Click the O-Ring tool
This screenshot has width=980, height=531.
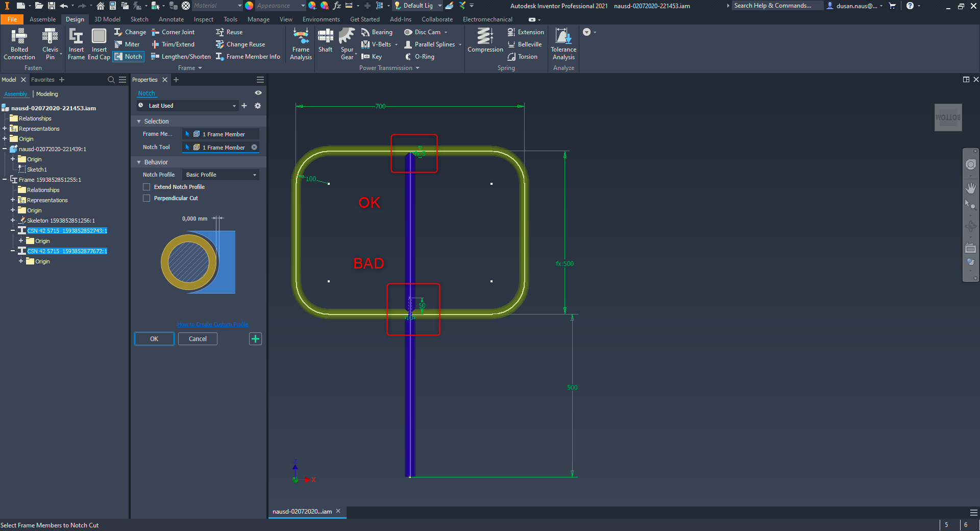pyautogui.click(x=420, y=57)
